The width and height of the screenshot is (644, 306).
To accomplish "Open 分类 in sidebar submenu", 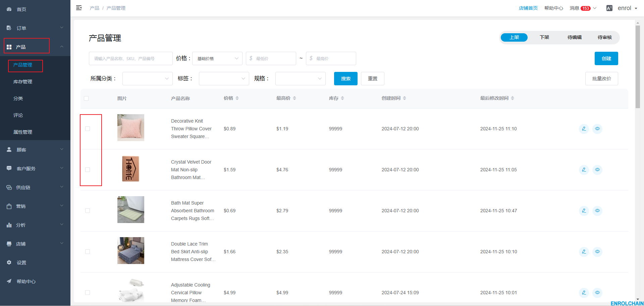I will click(18, 98).
